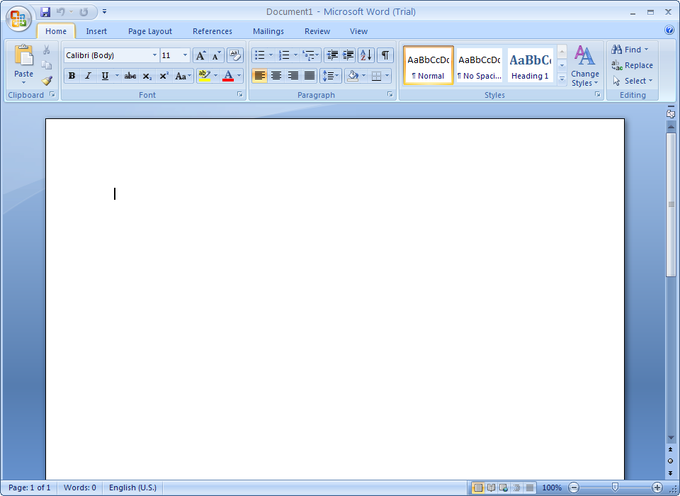
Task: Show the ruler using icon above scrollbar
Action: click(x=671, y=114)
